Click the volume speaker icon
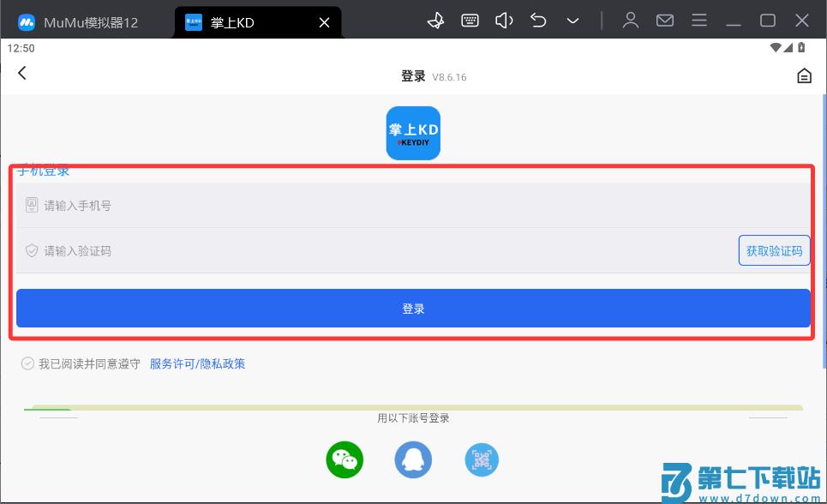Image resolution: width=827 pixels, height=504 pixels. 504,21
